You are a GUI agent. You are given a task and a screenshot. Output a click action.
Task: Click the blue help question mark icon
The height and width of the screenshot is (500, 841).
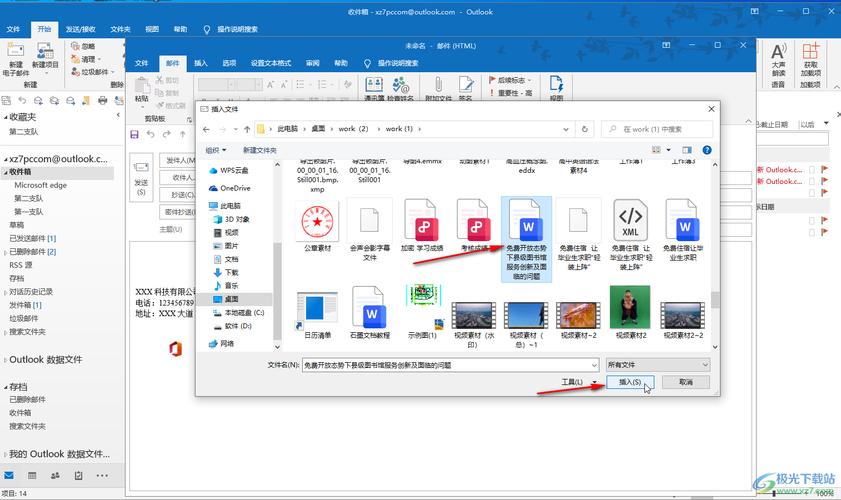pos(707,150)
